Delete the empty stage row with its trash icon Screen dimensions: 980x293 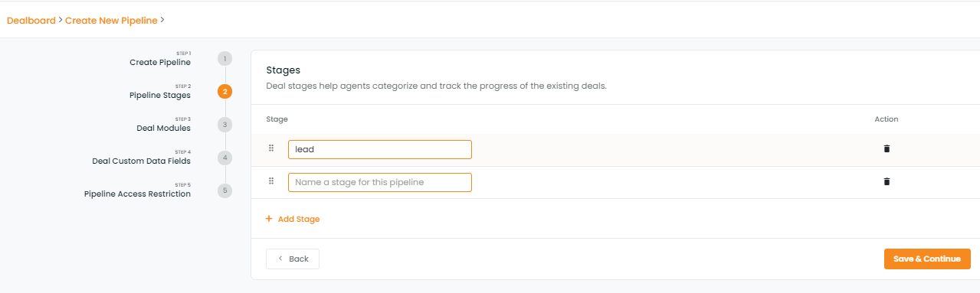coord(887,182)
